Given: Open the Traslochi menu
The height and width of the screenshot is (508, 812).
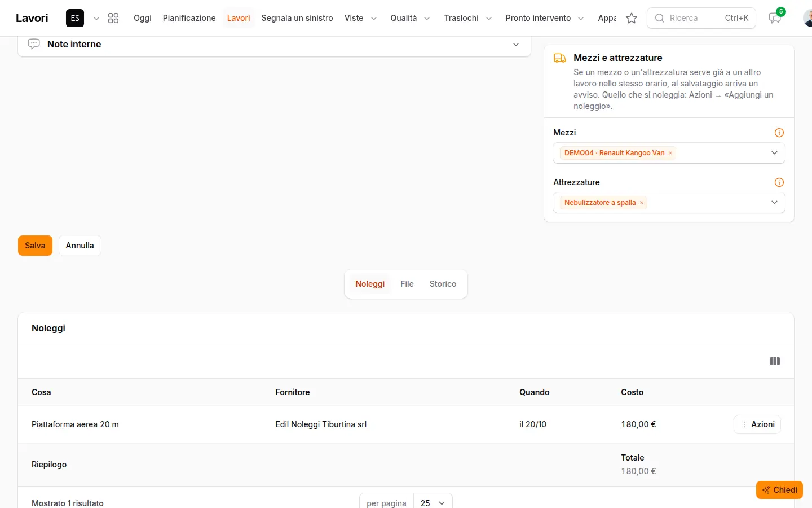Looking at the screenshot, I should pyautogui.click(x=468, y=18).
